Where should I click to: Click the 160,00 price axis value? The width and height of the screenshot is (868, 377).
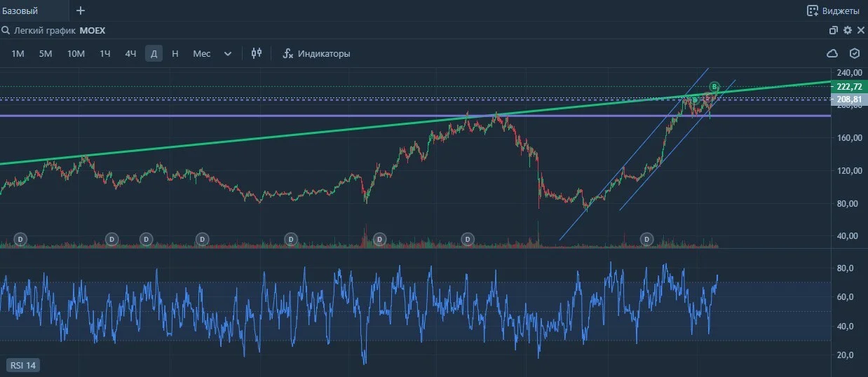click(849, 138)
